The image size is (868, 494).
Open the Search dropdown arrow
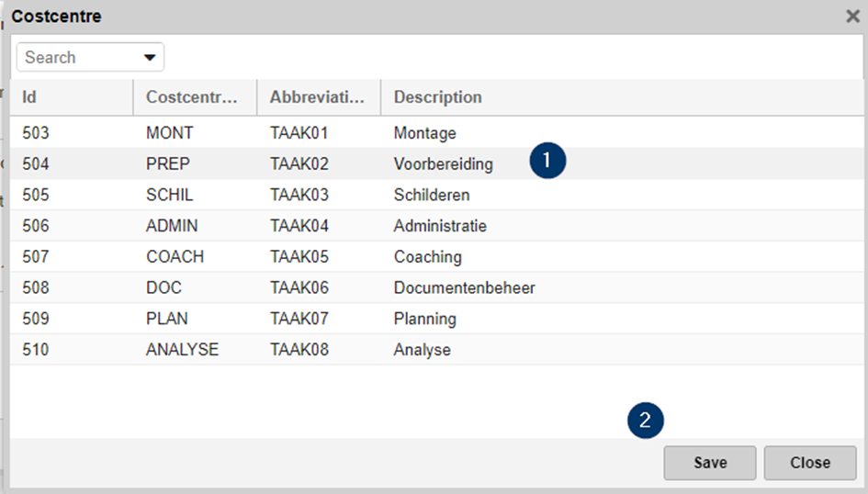click(x=150, y=58)
